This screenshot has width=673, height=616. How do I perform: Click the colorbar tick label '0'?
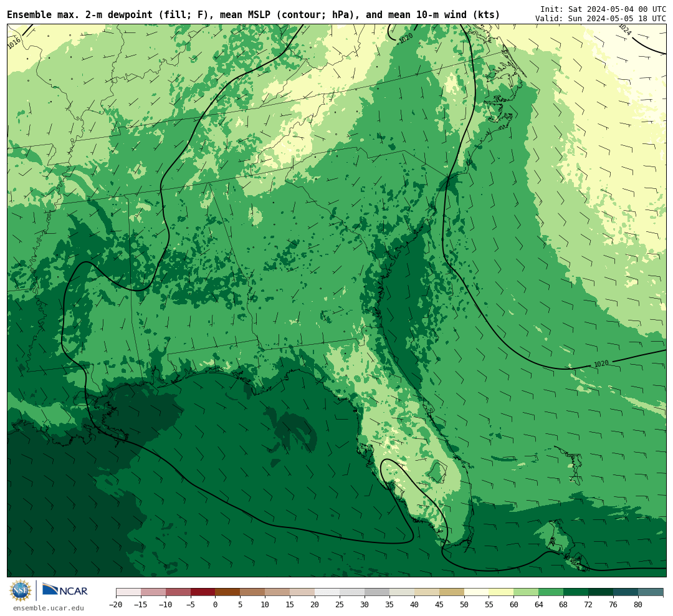coord(216,604)
